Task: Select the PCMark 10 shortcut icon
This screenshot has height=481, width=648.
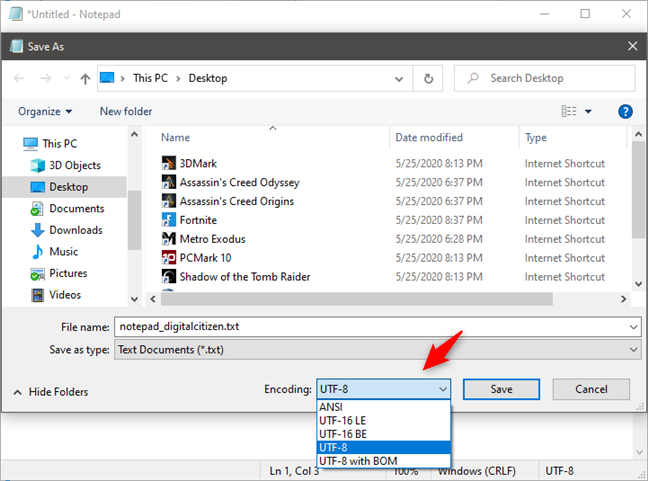Action: point(169,258)
